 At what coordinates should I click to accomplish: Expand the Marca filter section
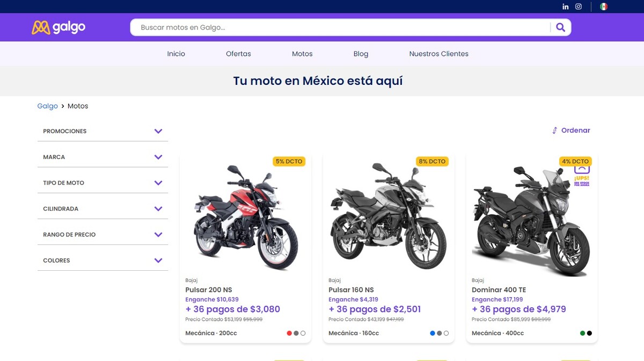[158, 157]
